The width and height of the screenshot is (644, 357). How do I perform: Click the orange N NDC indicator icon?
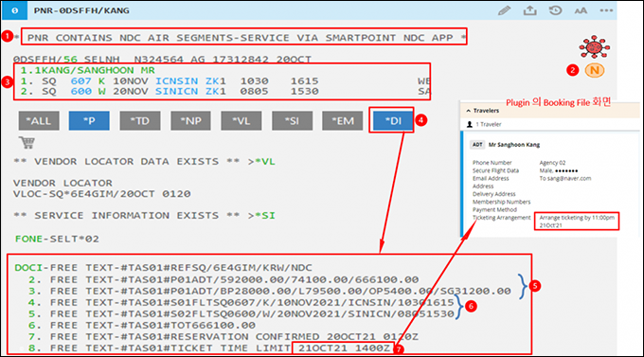595,70
